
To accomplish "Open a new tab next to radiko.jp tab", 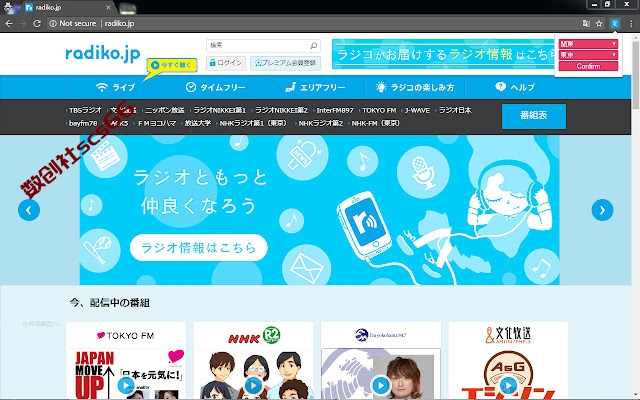I will click(127, 8).
